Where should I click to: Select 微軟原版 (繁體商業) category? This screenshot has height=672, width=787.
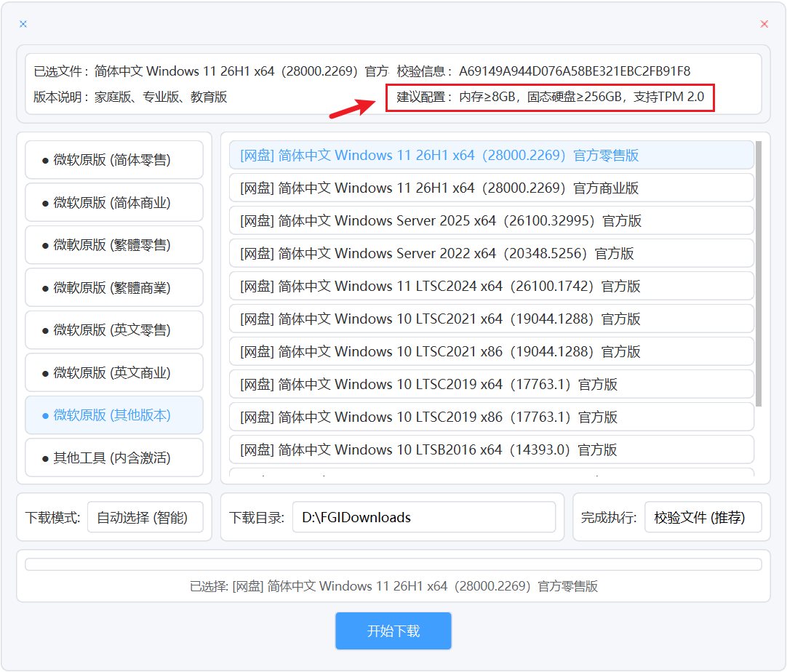point(114,287)
